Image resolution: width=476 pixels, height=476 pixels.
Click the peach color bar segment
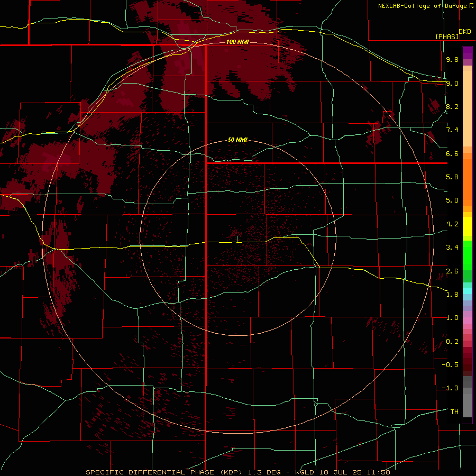click(x=467, y=106)
